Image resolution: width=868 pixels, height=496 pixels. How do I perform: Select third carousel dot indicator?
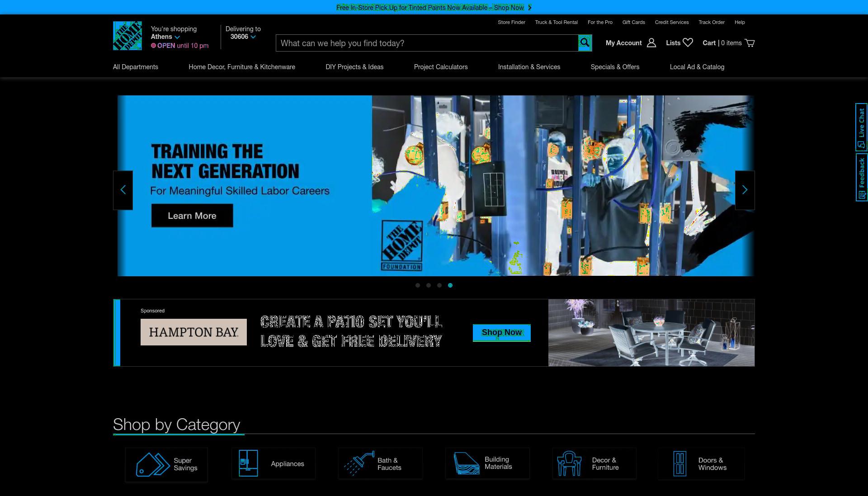tap(439, 285)
